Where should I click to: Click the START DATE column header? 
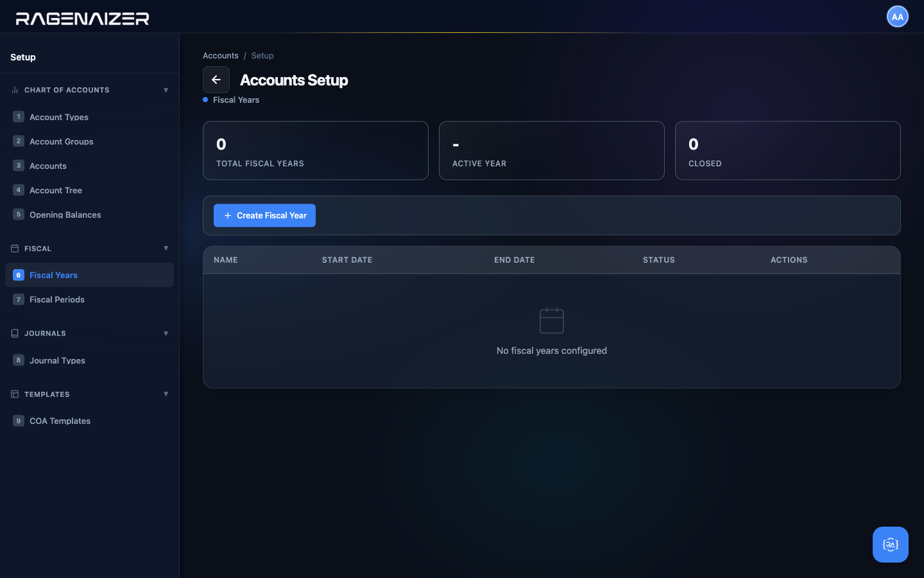[x=347, y=260]
